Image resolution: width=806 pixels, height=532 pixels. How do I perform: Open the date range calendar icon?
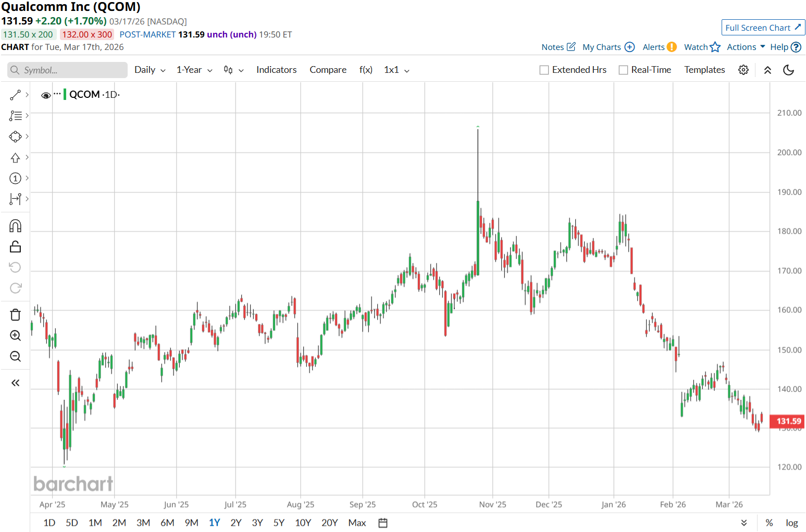383,523
